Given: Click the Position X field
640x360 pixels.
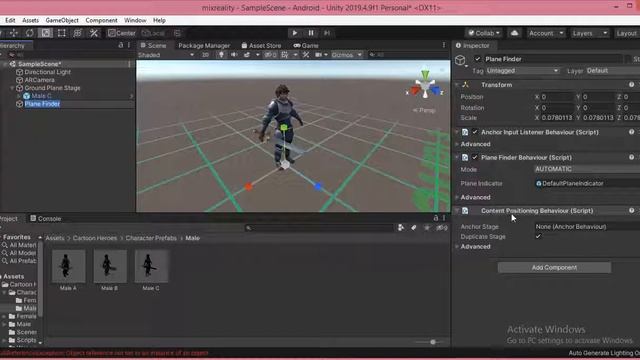Looking at the screenshot, I should coord(557,97).
